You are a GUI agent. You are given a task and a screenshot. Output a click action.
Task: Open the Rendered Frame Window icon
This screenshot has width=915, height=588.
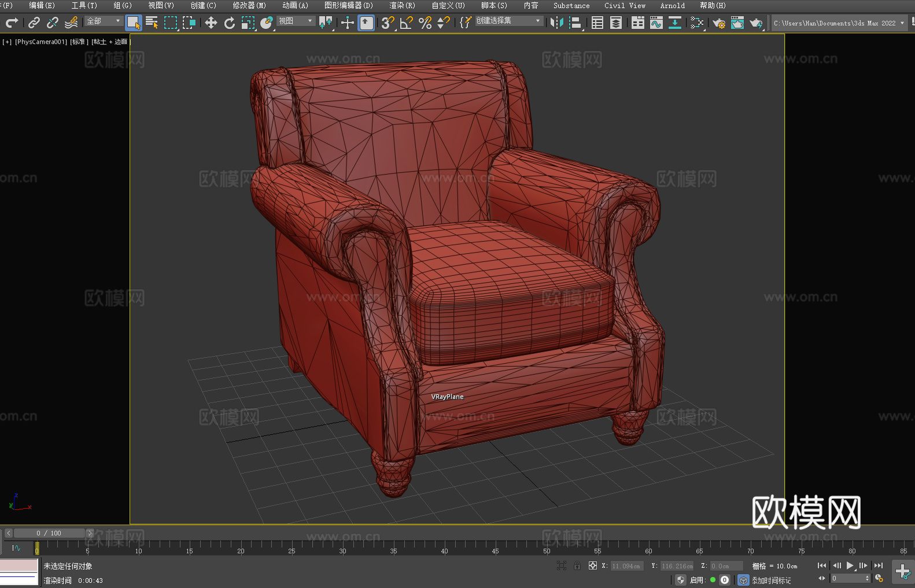(737, 23)
